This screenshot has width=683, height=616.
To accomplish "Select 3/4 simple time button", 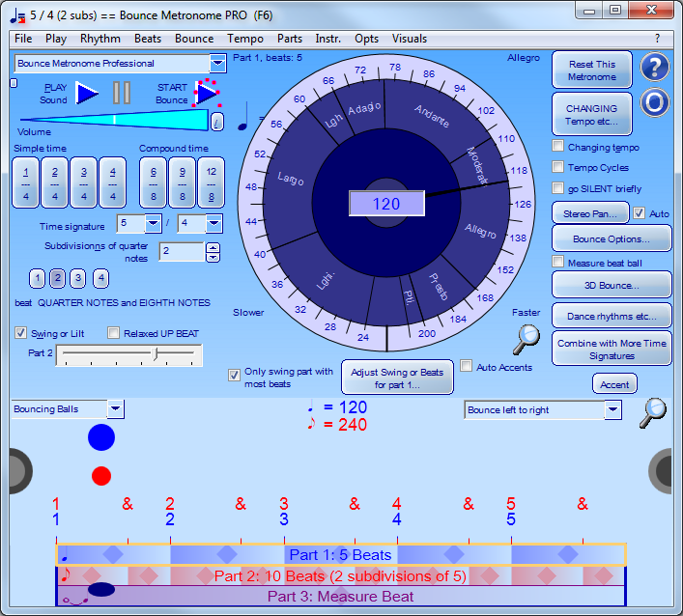I will 84,182.
